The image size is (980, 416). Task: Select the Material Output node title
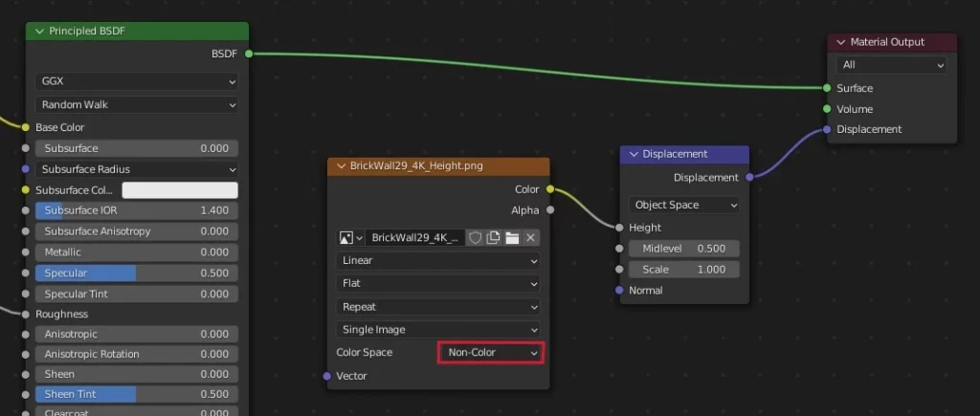(x=887, y=42)
